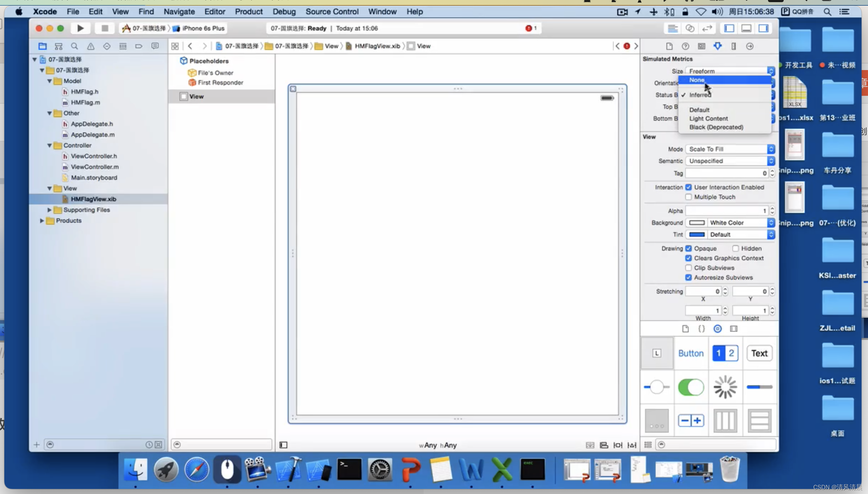Enable Multiple Touch checkbox
Viewport: 868px width, 494px height.
click(689, 197)
